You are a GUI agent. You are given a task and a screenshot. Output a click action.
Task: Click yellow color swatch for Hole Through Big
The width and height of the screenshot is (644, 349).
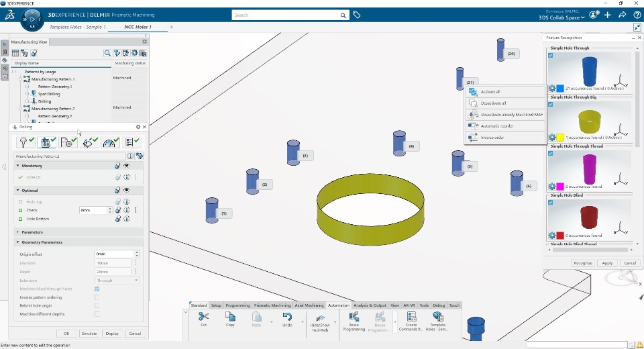[560, 138]
